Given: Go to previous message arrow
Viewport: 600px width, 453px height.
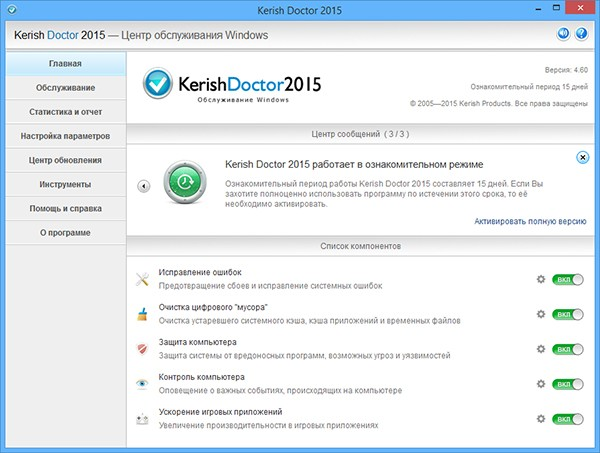Looking at the screenshot, I should click(144, 186).
